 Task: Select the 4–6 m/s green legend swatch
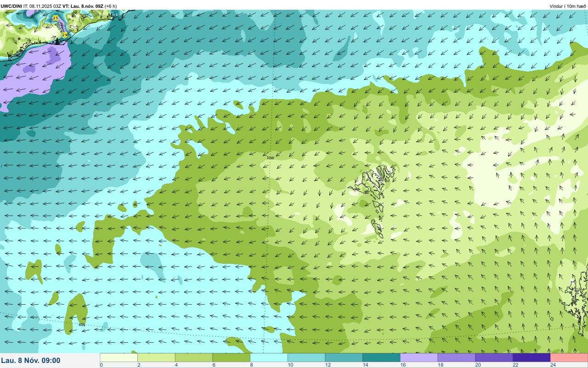coord(194,357)
